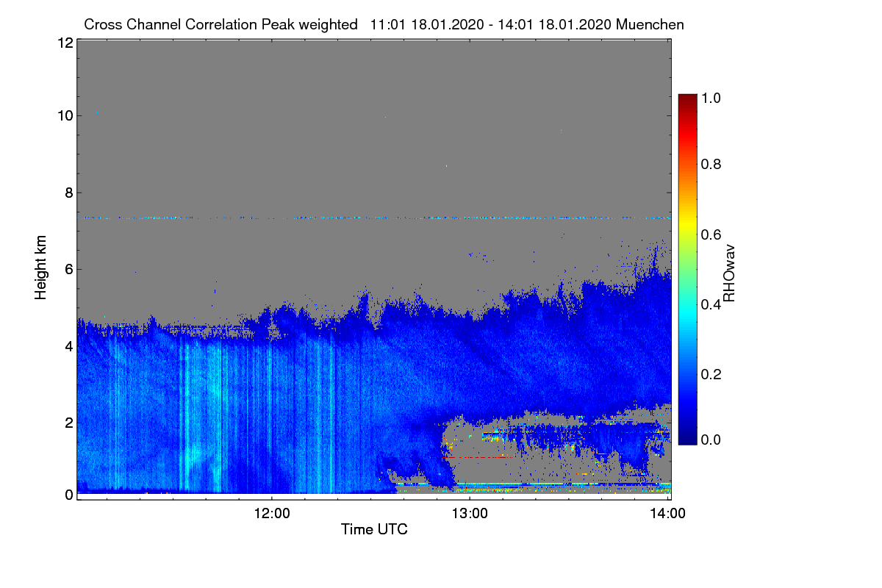Click the height axis label '2'
Image resolution: width=882 pixels, height=588 pixels.
68,422
